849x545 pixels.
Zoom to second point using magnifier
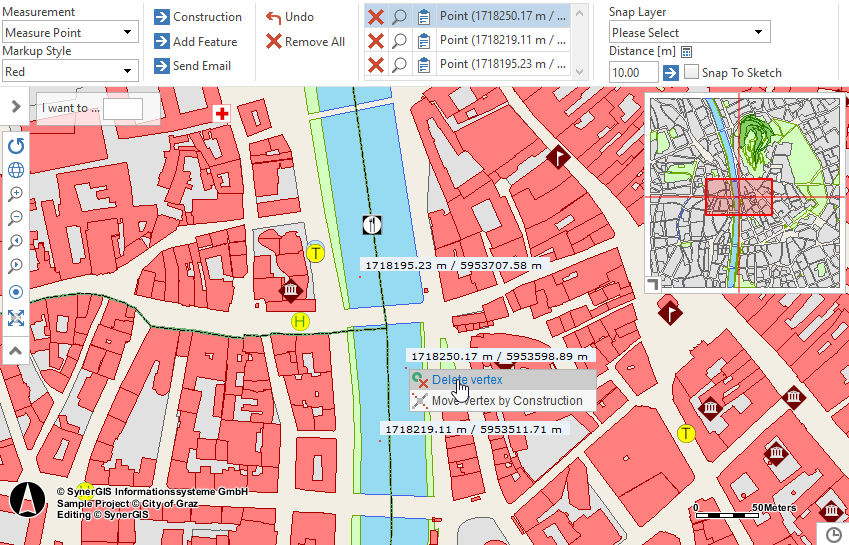(399, 41)
